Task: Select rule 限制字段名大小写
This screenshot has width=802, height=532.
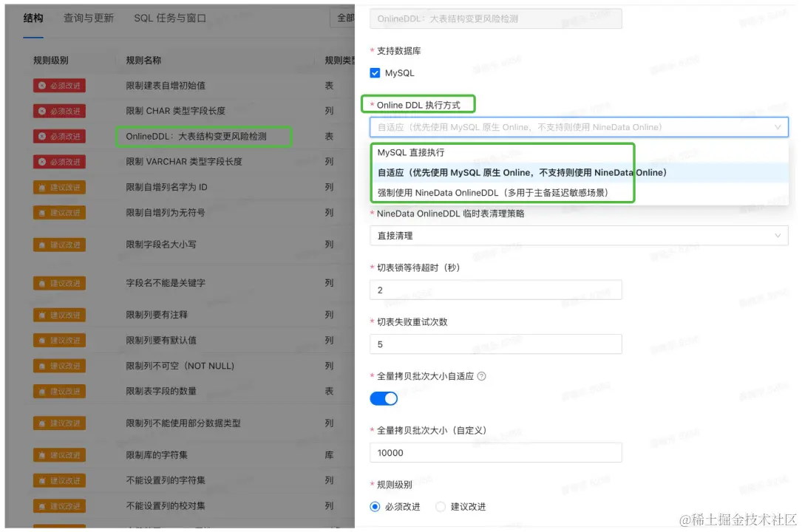Action: (160, 245)
